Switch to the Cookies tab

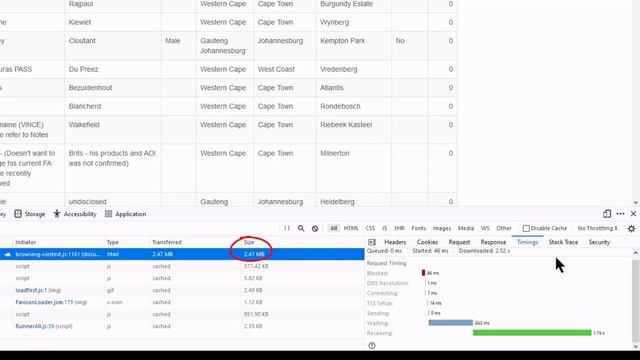click(x=427, y=242)
